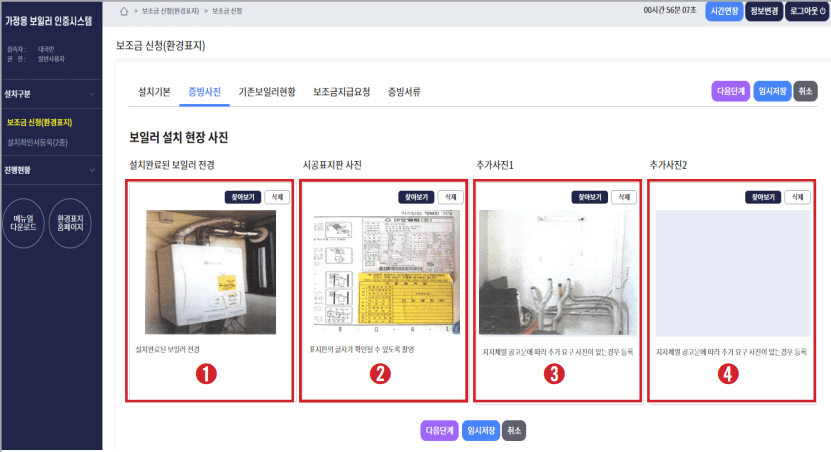Open 정보변경 account settings

[764, 11]
